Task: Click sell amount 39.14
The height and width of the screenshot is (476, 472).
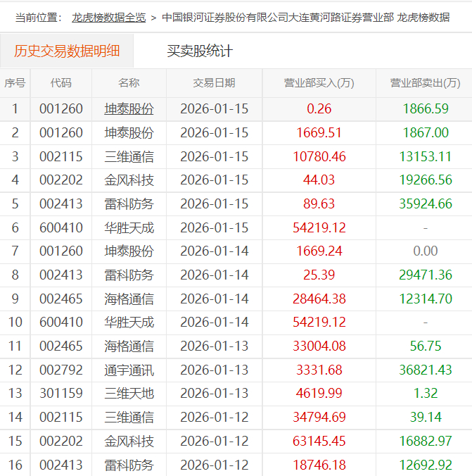Action: point(426,417)
